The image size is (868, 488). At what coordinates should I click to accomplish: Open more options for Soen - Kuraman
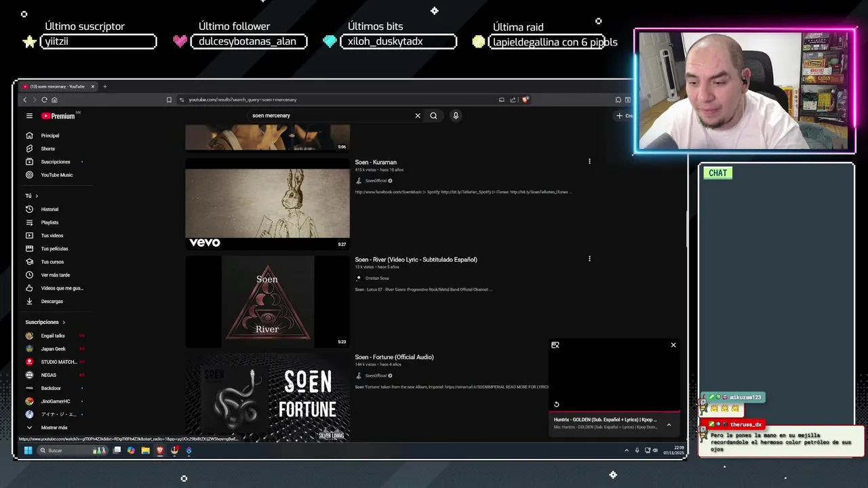tap(589, 161)
